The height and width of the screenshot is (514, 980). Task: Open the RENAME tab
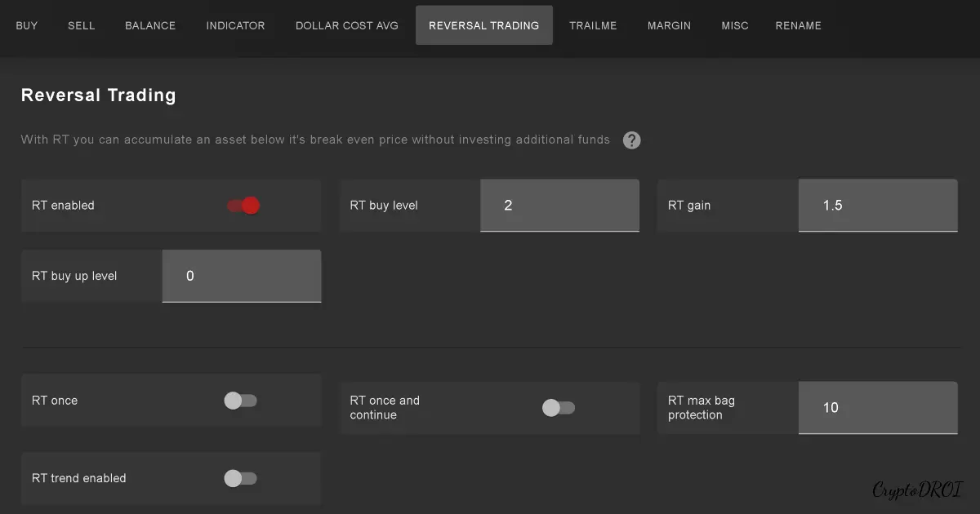point(799,25)
